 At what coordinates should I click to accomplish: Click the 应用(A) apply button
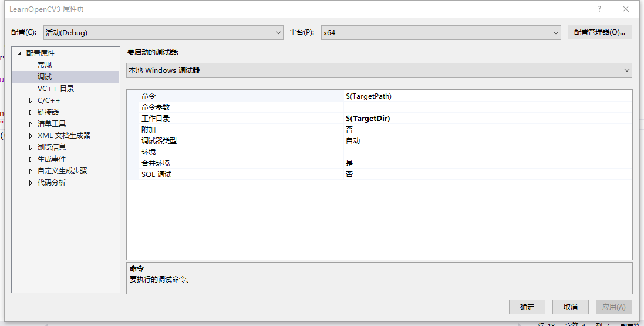point(614,307)
